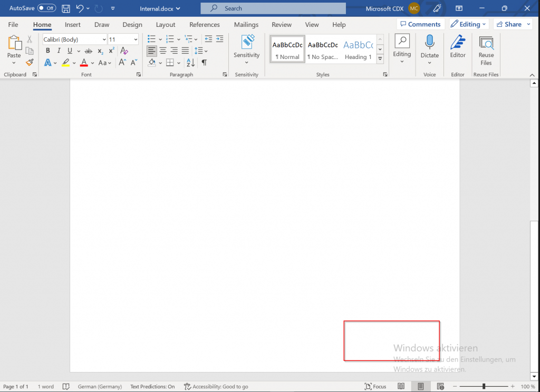Click the Reuse Files icon
Viewport: 540px width, 392px height.
click(486, 50)
